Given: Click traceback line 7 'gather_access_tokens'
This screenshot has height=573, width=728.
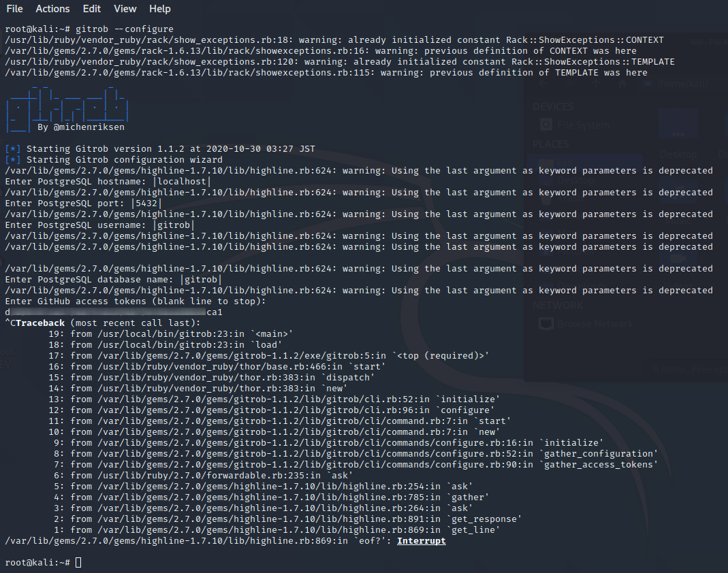Looking at the screenshot, I should coord(355,465).
